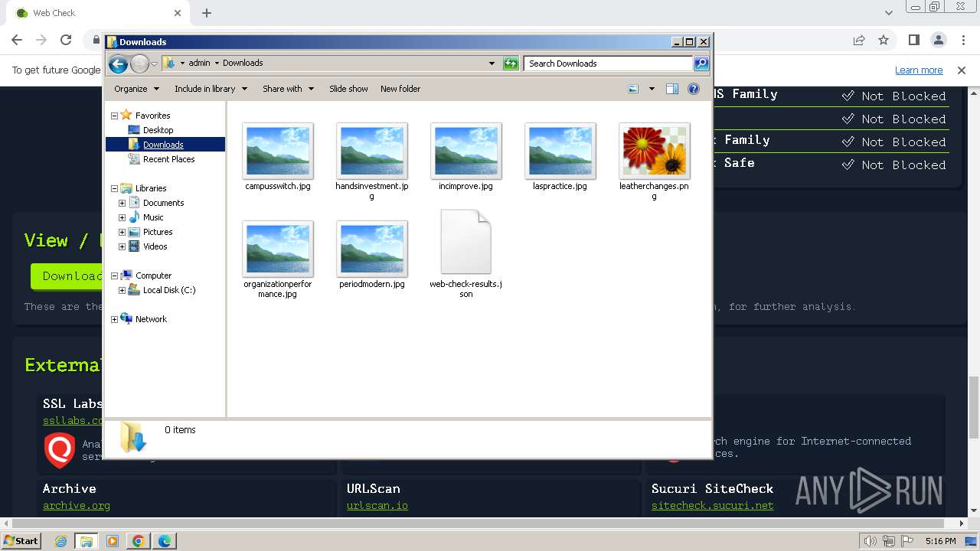Click the Chrome taskbar icon
The height and width of the screenshot is (551, 980).
tap(139, 541)
